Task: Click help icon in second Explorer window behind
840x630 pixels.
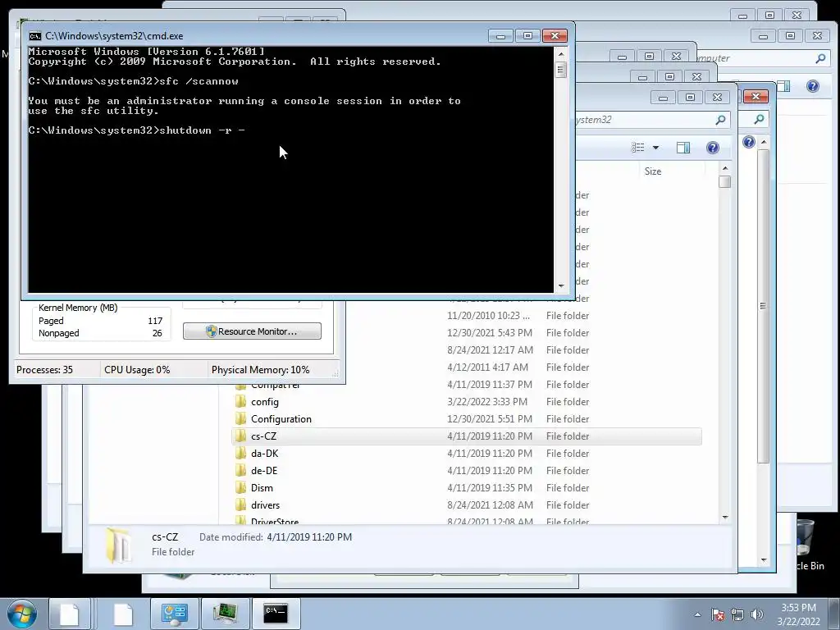Action: coord(749,141)
